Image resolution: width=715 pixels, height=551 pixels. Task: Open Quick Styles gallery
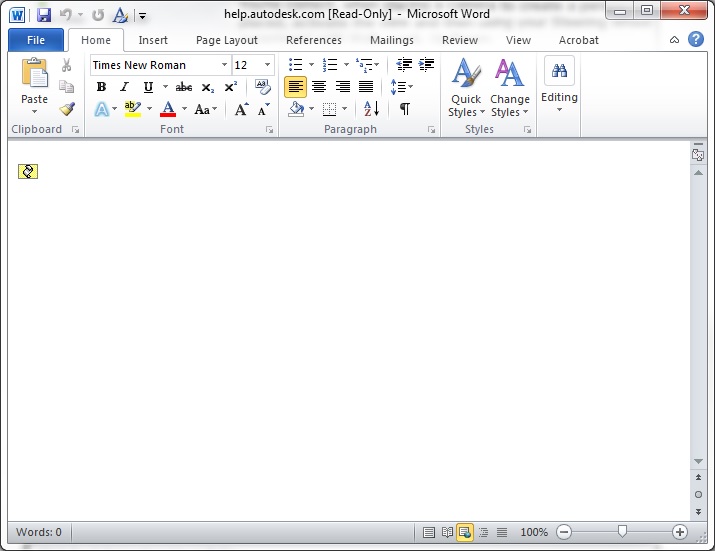point(466,88)
